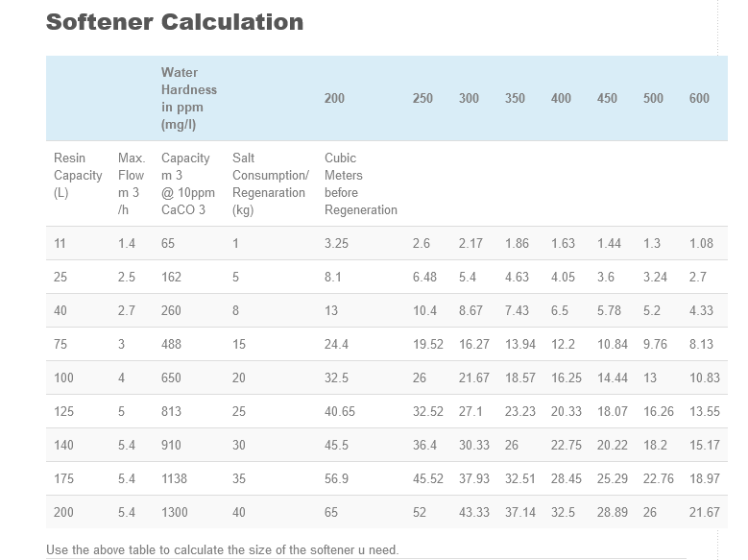Select the 488 capacity value cell
The width and height of the screenshot is (748, 560).
[172, 345]
